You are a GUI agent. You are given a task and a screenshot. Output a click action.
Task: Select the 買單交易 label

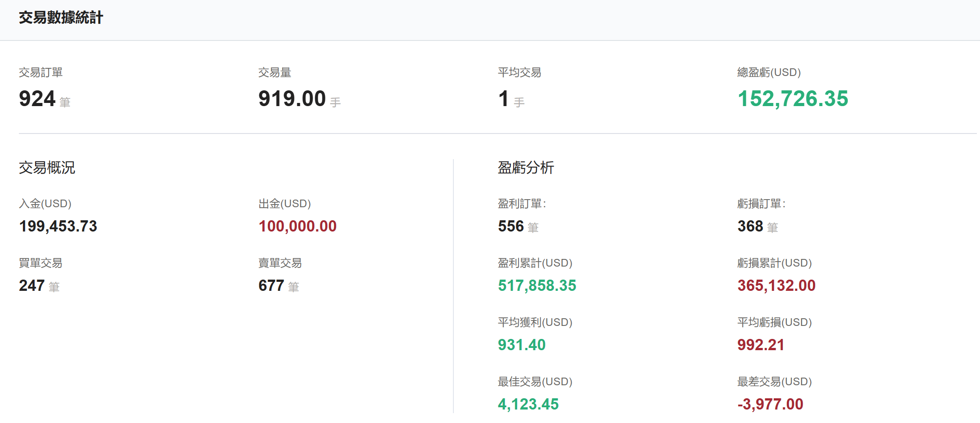point(41,263)
